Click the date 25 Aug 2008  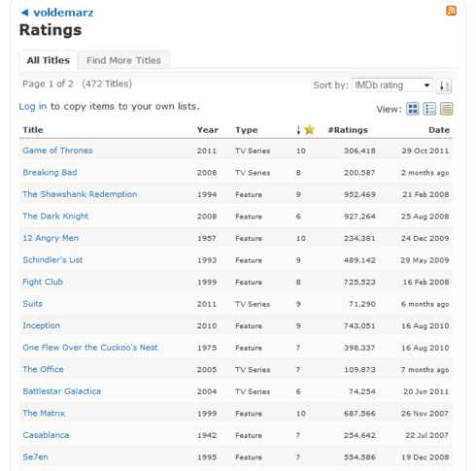click(425, 217)
